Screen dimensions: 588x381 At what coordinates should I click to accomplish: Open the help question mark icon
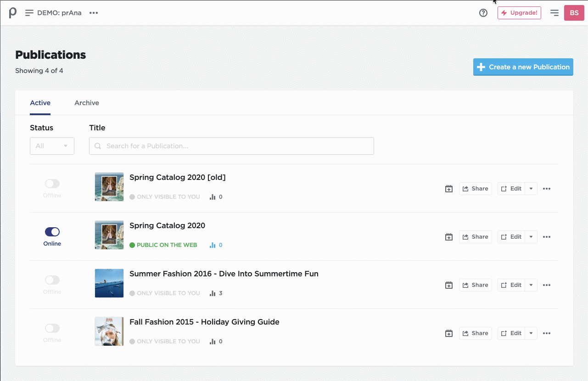[483, 13]
